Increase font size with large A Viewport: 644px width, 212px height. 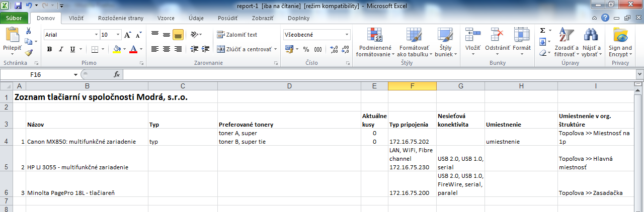(x=127, y=35)
